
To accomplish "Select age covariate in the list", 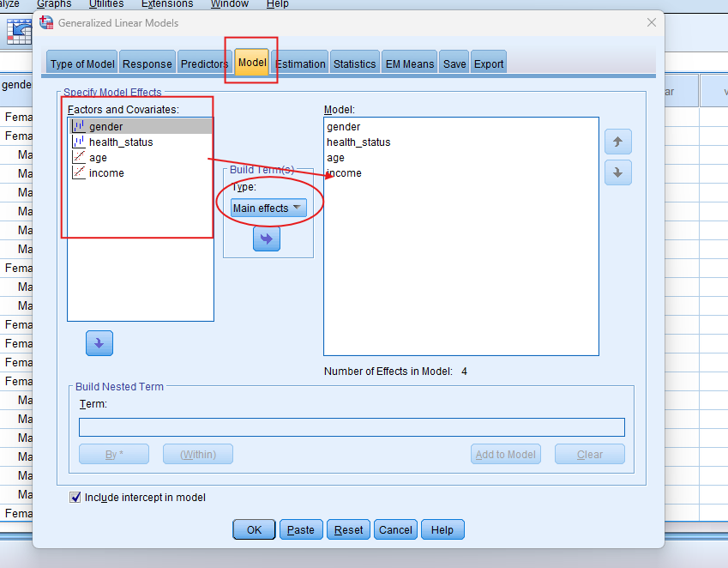I will (x=98, y=158).
